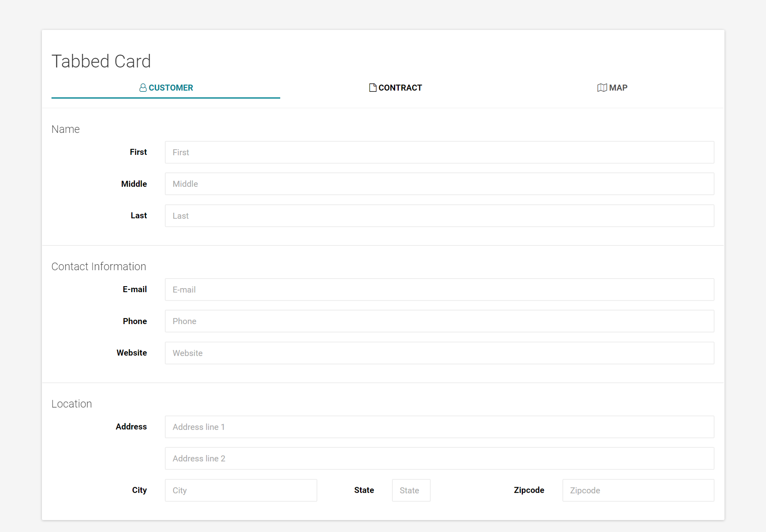
Task: Select the Address line 2 field
Action: pyautogui.click(x=439, y=459)
